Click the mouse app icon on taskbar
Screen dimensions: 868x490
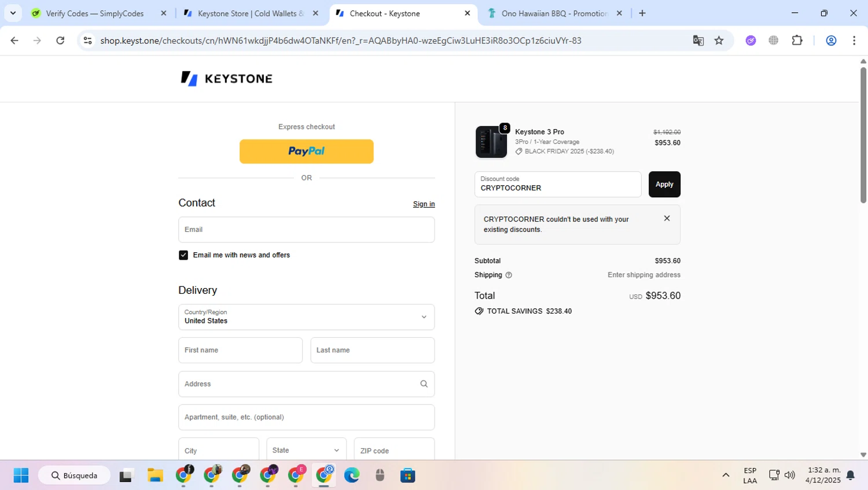point(380,476)
